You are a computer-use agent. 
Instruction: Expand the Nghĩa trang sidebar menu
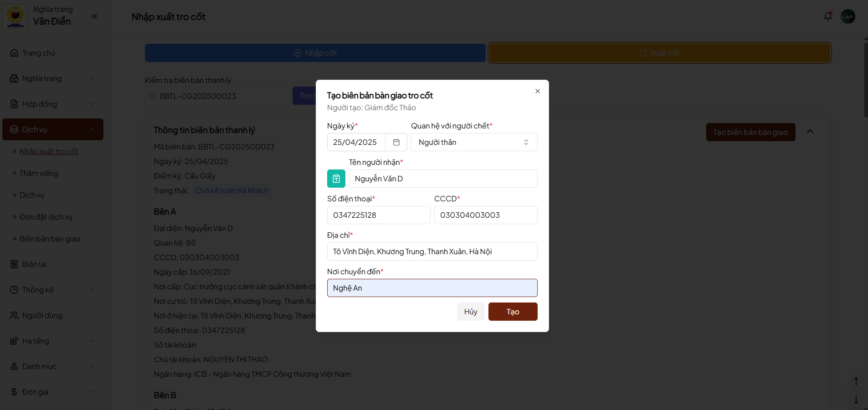point(52,78)
